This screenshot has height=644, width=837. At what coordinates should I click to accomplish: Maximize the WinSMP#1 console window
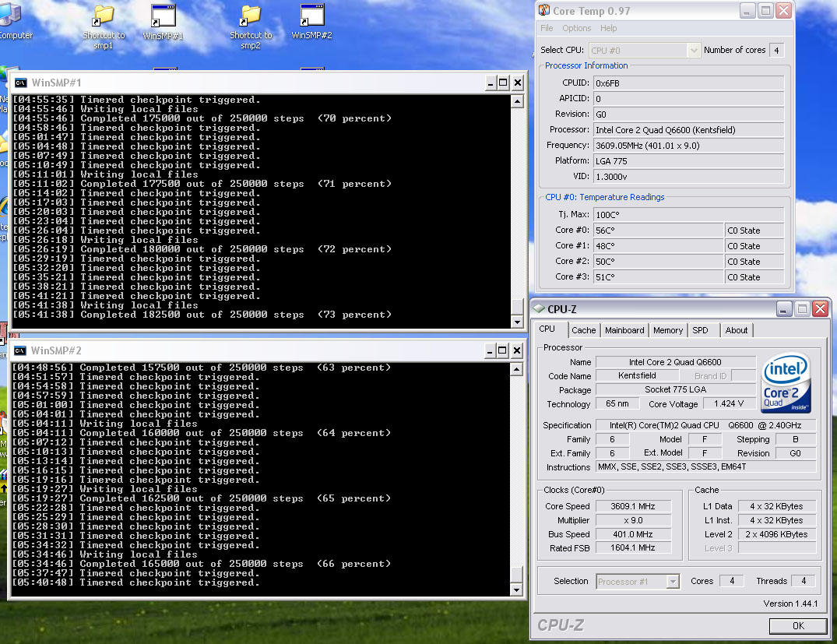click(504, 83)
